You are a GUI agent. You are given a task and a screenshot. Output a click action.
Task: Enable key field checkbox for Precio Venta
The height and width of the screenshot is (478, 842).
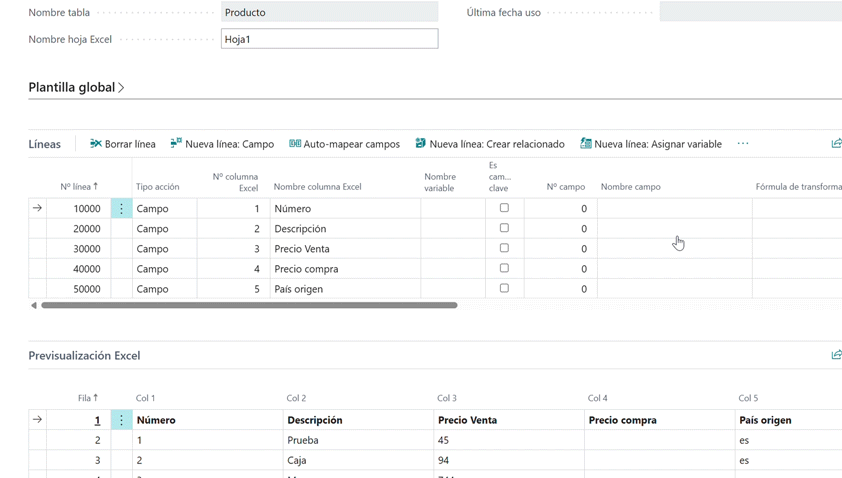point(504,248)
